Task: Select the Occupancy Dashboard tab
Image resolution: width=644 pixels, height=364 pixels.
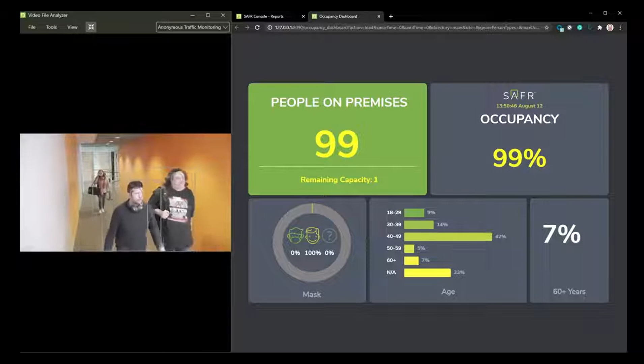Action: pyautogui.click(x=341, y=16)
